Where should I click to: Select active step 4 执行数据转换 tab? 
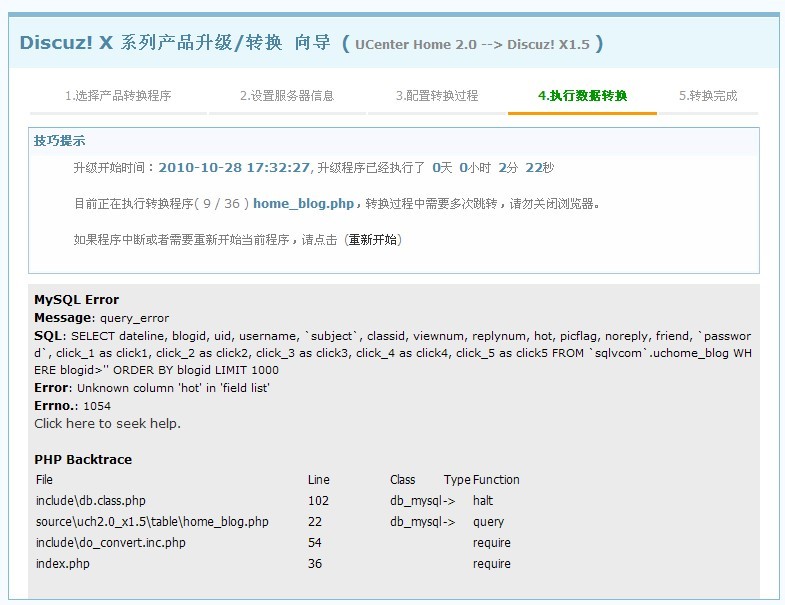pyautogui.click(x=582, y=96)
